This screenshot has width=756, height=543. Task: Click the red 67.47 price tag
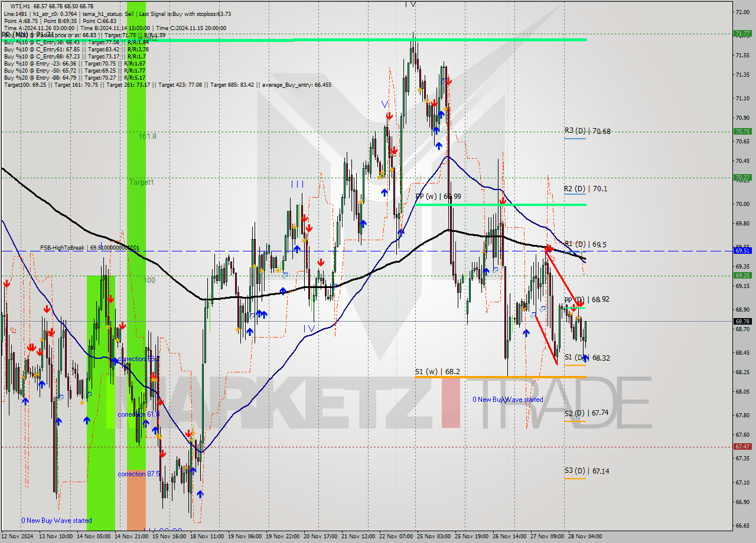742,447
